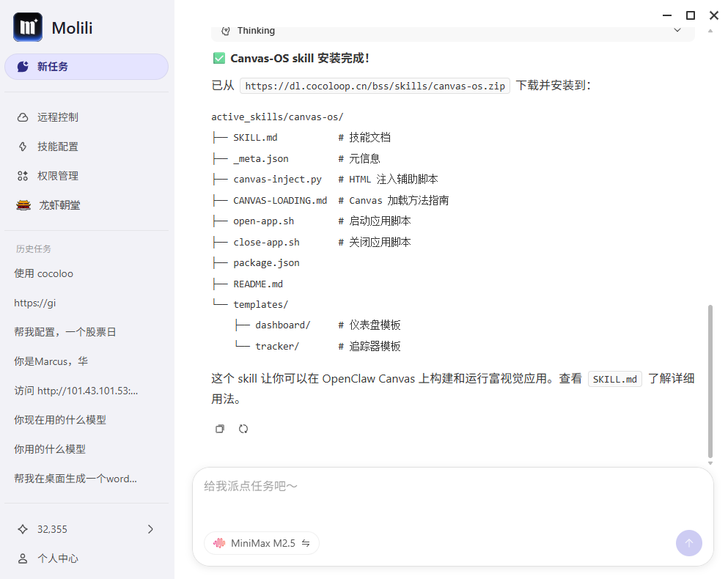This screenshot has width=728, height=579.
Task: Open history task 使用 cocoloo
Action: [x=44, y=273]
